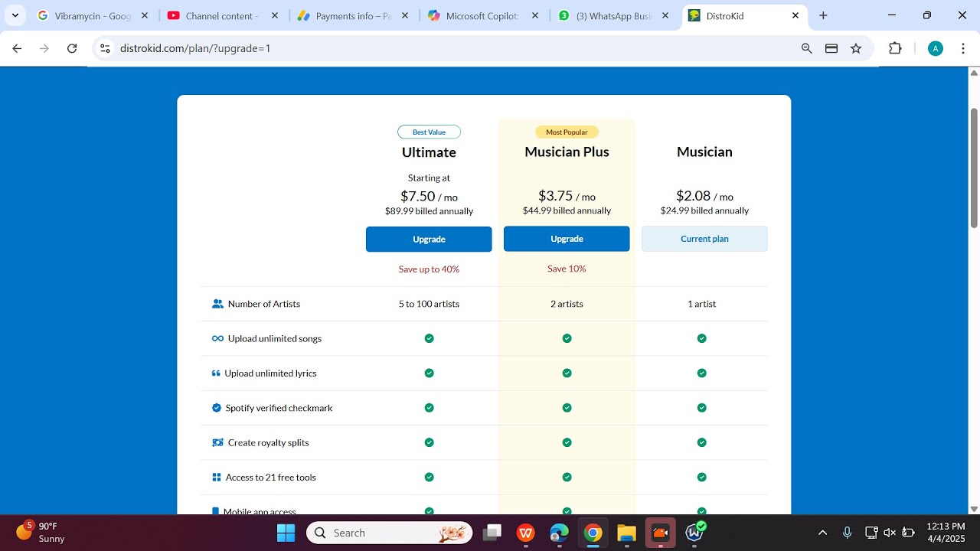Close the Microsoft Copilot tab

click(x=534, y=15)
